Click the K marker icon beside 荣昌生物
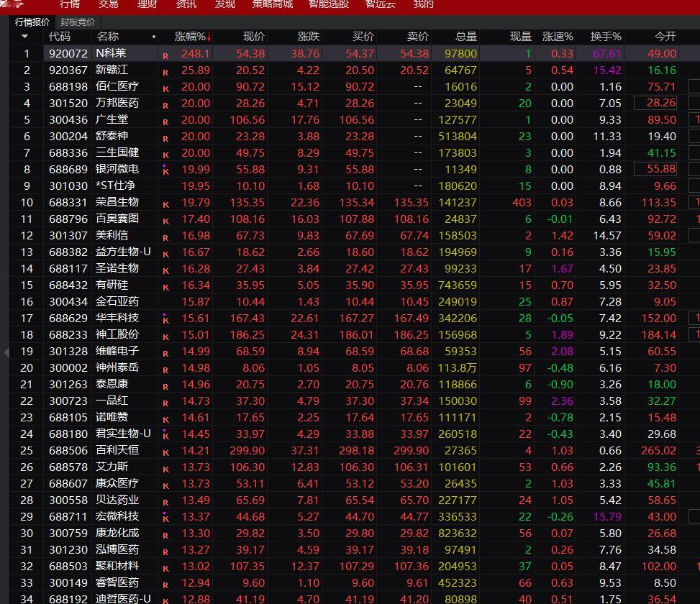This screenshot has height=604, width=700. click(x=165, y=205)
